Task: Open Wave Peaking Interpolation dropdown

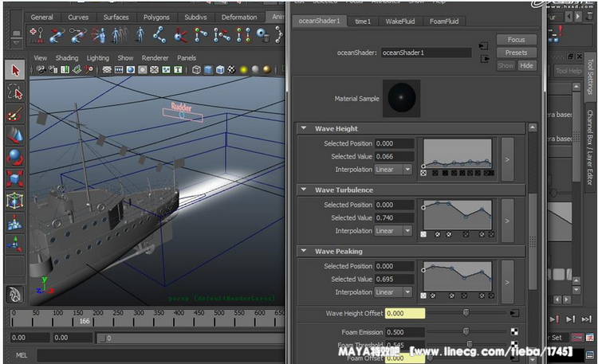Action: point(393,292)
